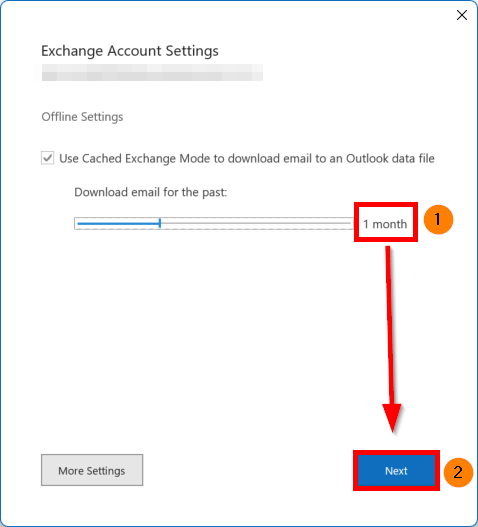The image size is (478, 527).
Task: Click the 'Download email for the past:' label
Action: click(151, 192)
